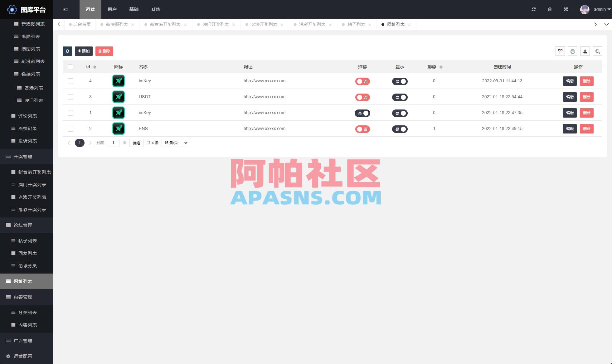Screen dimensions: 612x364
Task: Click the export icon above the table
Action: (x=585, y=51)
